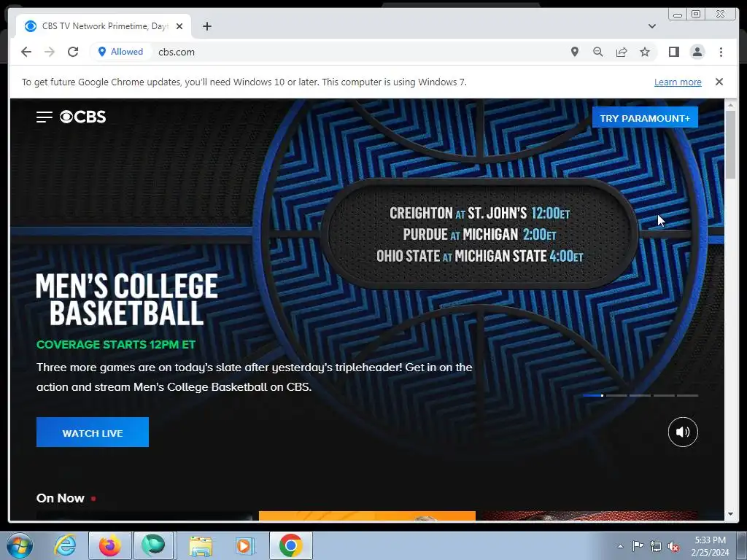Show hidden system tray icons
This screenshot has width=747, height=560.
click(x=620, y=546)
